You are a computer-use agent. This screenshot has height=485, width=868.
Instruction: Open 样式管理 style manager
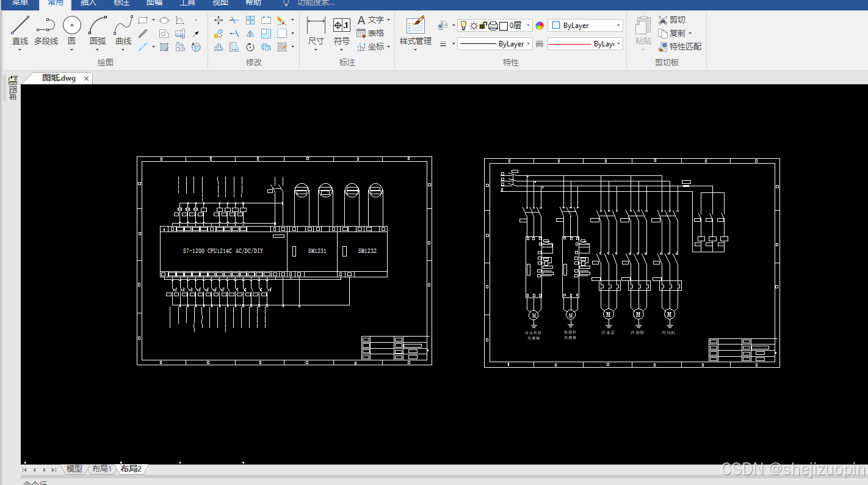point(416,31)
